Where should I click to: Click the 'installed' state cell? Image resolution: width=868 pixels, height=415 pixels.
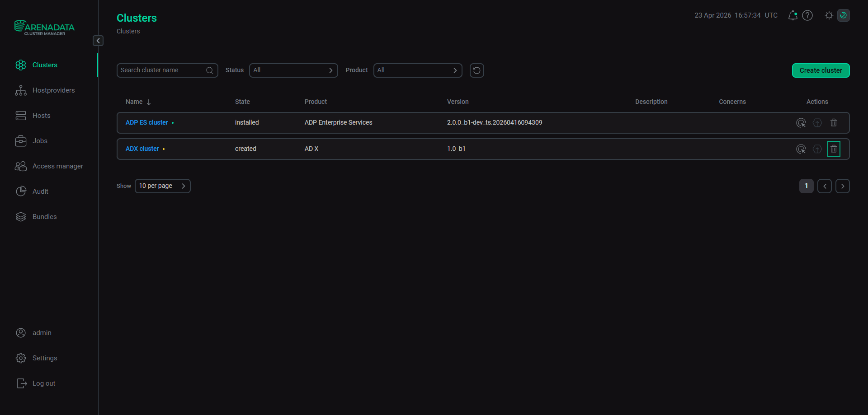point(247,123)
